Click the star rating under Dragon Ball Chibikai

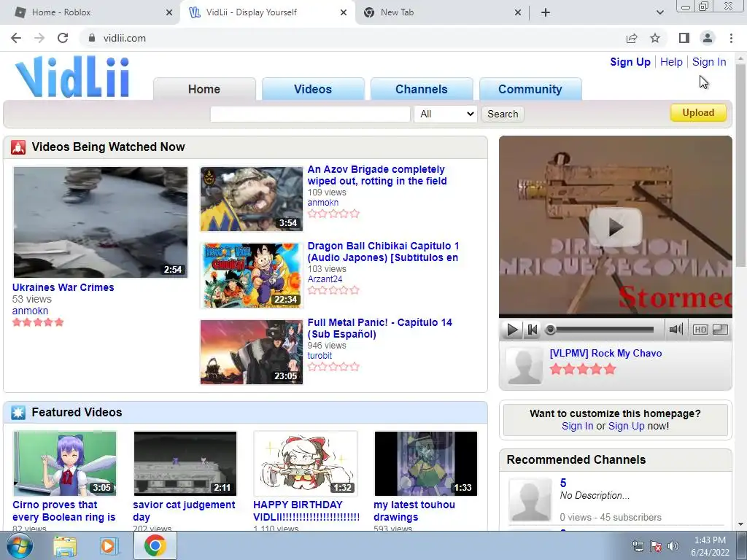[333, 290]
